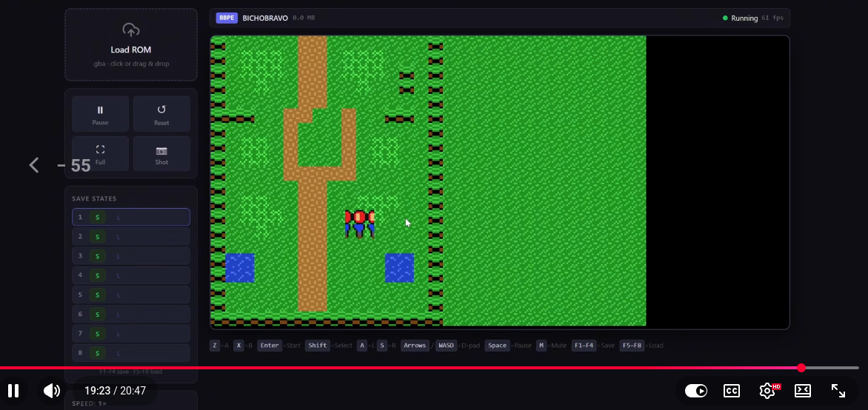
Task: Click the BBPE game code badge
Action: pyautogui.click(x=227, y=18)
